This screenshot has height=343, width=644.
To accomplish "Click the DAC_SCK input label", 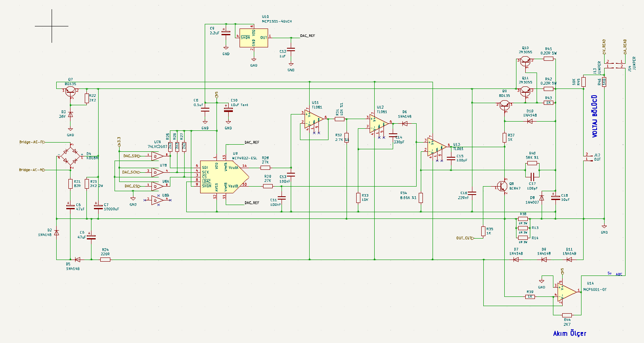I will click(x=132, y=172).
